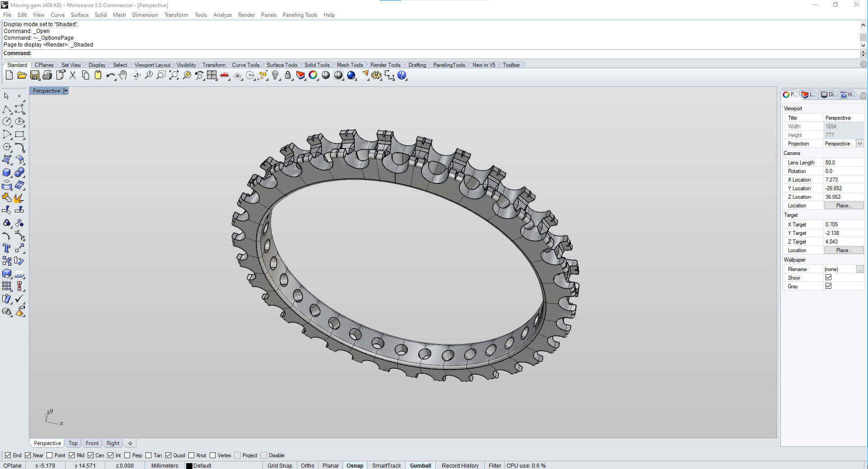Choose the Circle drawing tool
The width and height of the screenshot is (868, 469).
6,121
